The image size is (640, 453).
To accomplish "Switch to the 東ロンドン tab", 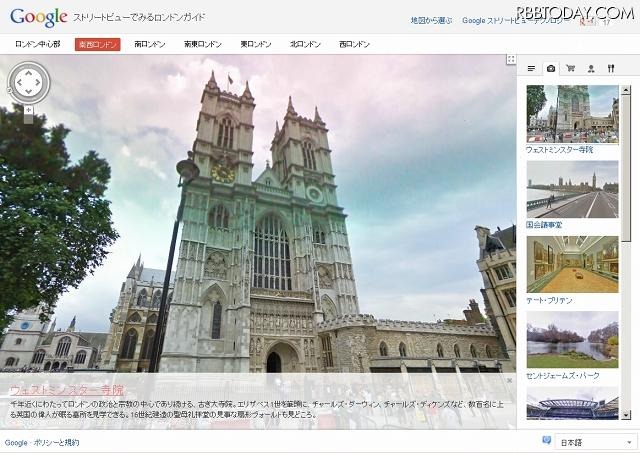I will pos(256,44).
